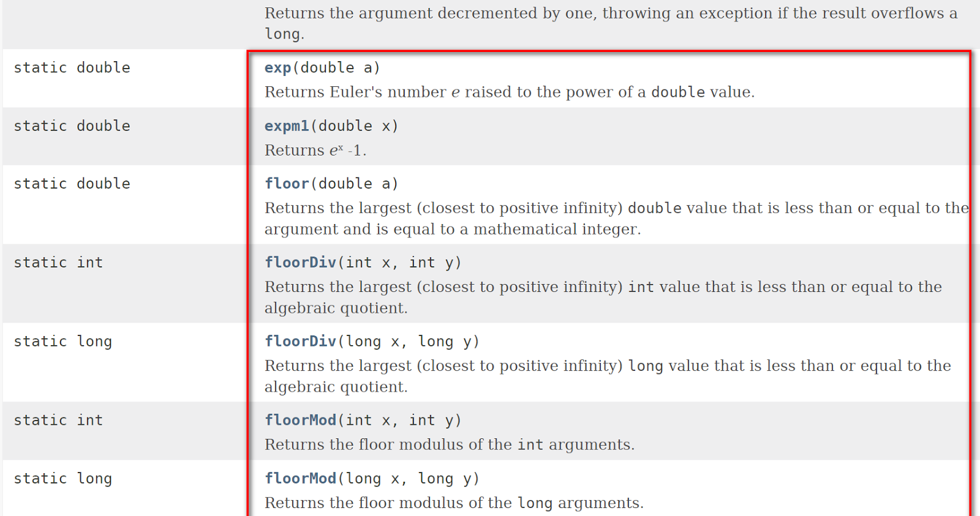Click floorMod(long x, long y) link
Screen dimensions: 980x516
pos(300,478)
